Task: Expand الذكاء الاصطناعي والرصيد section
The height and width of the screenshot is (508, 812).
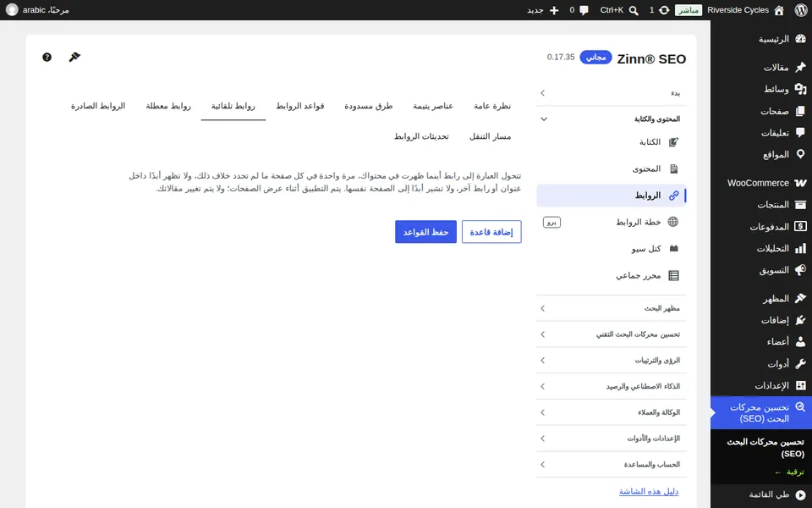Action: (x=612, y=386)
